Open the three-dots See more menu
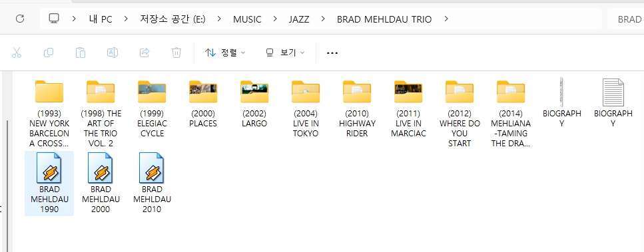This screenshot has width=644, height=252. (332, 53)
